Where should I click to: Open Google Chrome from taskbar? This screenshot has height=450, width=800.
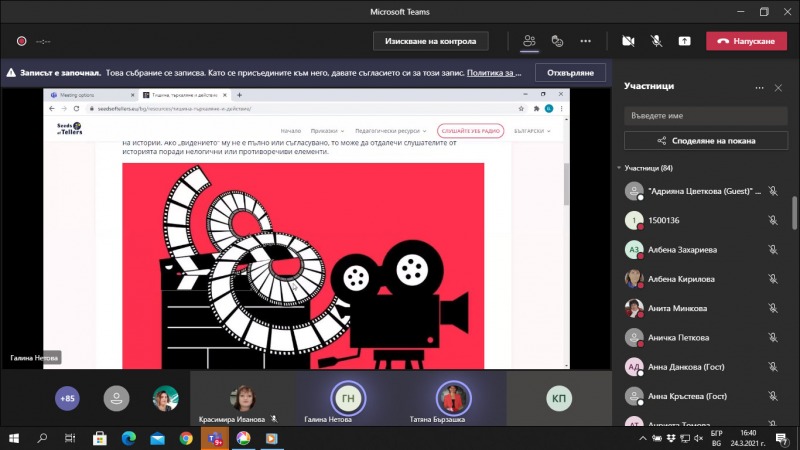click(186, 438)
